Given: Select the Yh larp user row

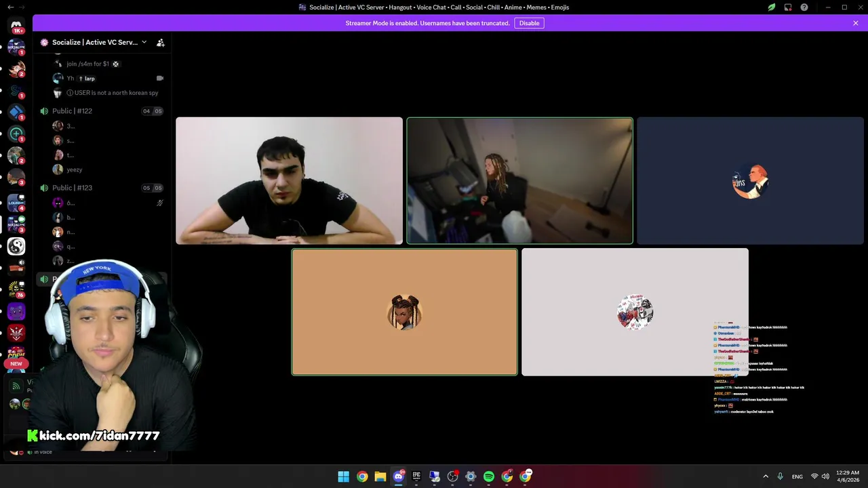Looking at the screenshot, I should (x=108, y=78).
